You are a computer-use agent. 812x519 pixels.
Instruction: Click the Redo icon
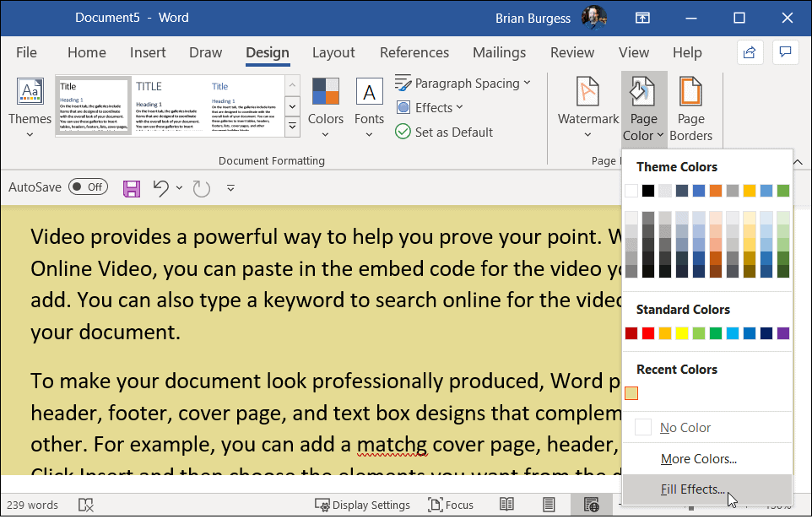pyautogui.click(x=201, y=188)
